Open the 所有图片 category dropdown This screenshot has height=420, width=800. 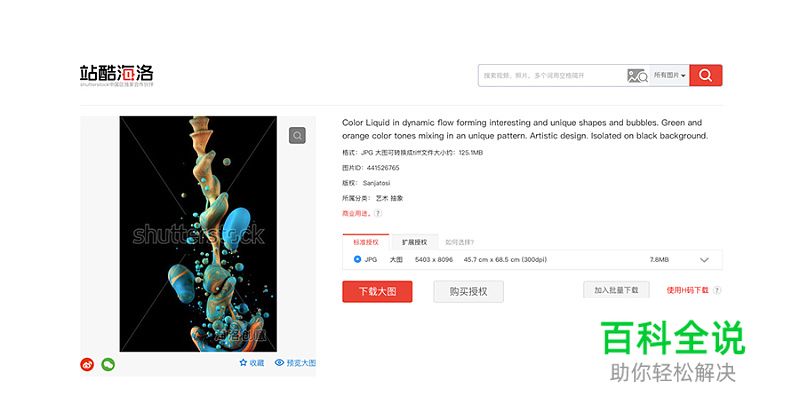pyautogui.click(x=669, y=76)
